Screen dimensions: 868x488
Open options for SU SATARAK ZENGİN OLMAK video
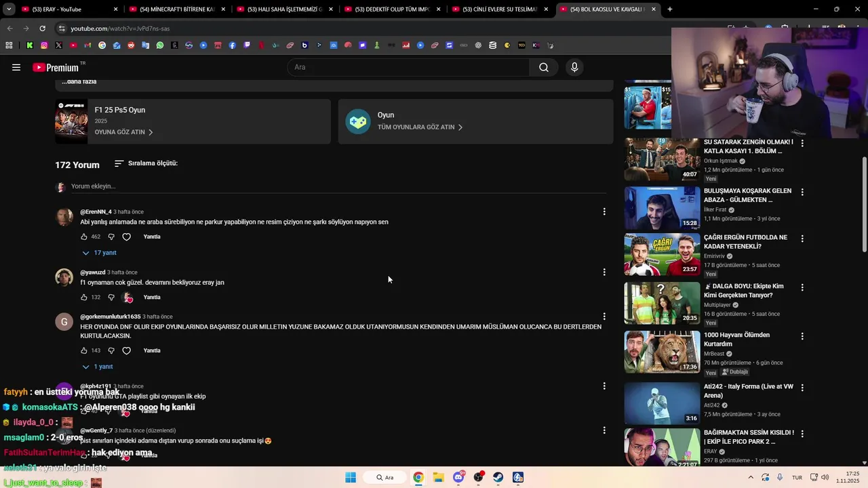802,144
